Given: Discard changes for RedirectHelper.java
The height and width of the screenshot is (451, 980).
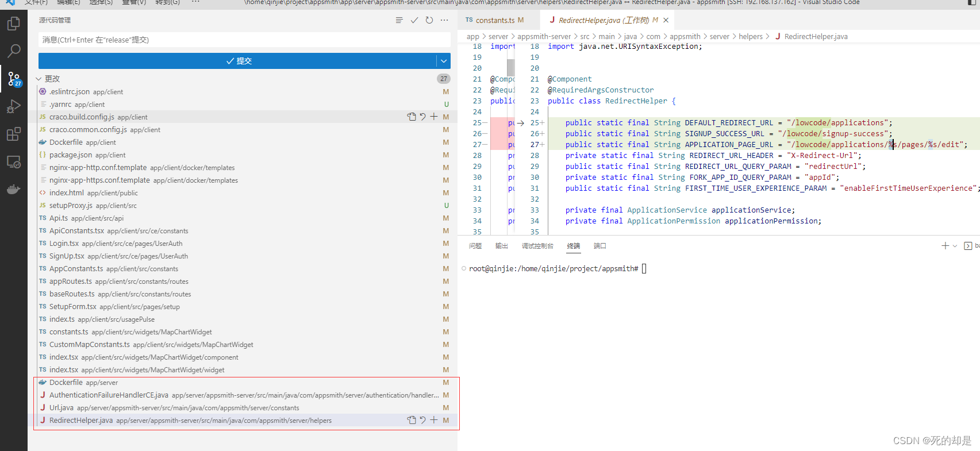Looking at the screenshot, I should point(422,420).
